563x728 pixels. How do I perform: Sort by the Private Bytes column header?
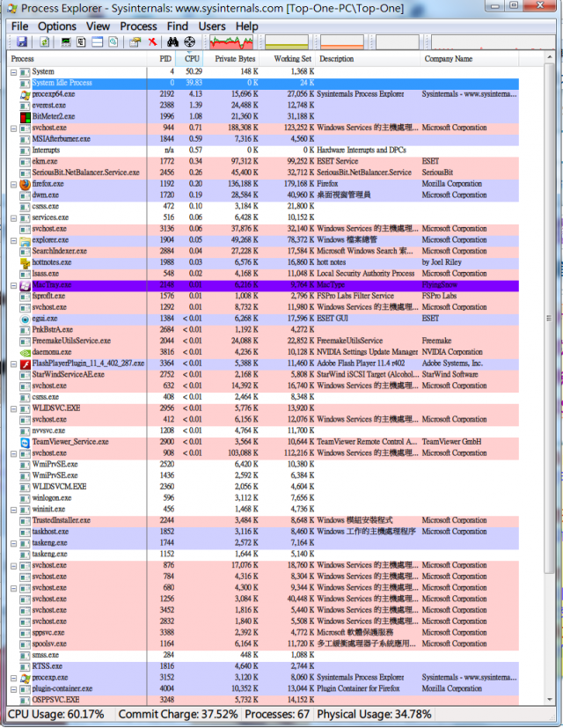point(231,59)
